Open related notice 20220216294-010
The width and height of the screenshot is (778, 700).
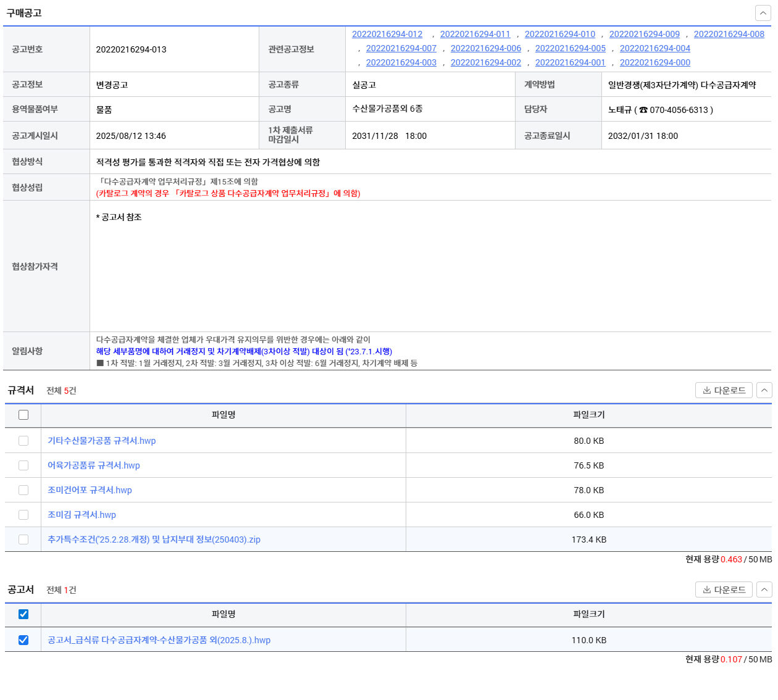pos(560,34)
